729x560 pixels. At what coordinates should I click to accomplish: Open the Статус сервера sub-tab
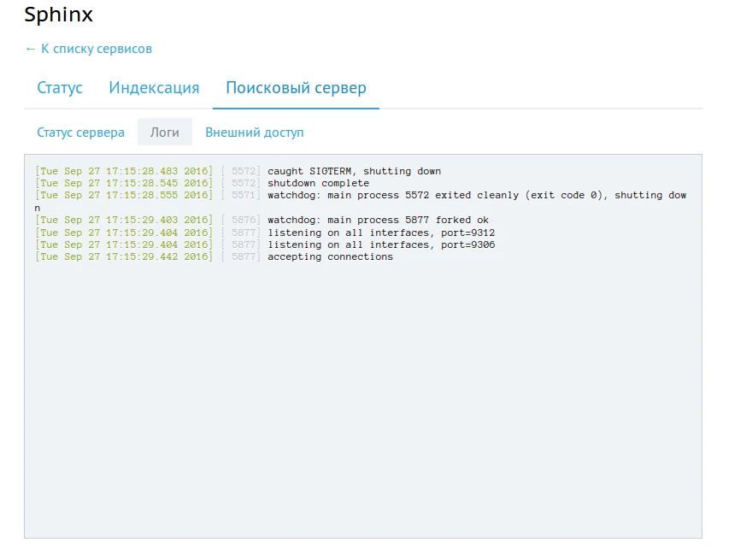(80, 133)
